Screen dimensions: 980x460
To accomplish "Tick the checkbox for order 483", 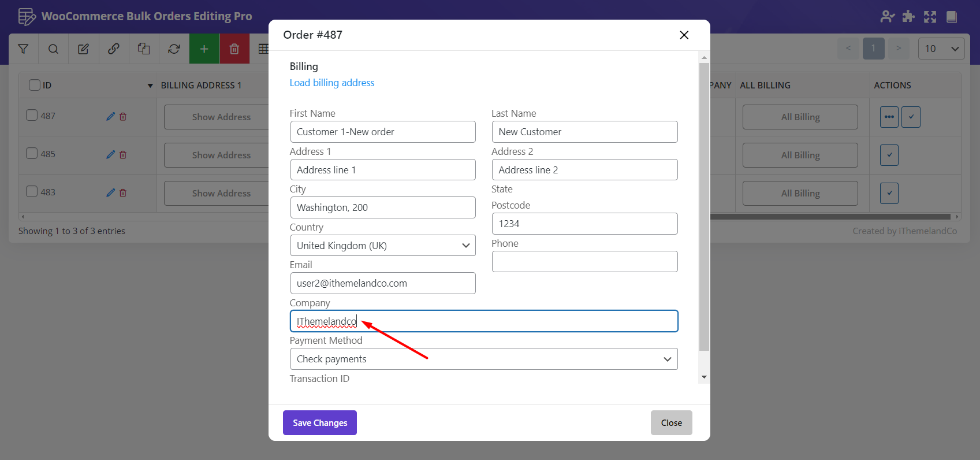I will (x=32, y=192).
